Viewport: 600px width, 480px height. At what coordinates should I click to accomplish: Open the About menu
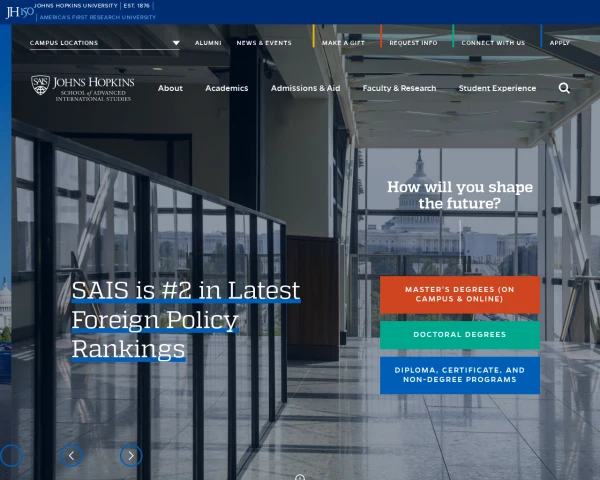coord(170,88)
